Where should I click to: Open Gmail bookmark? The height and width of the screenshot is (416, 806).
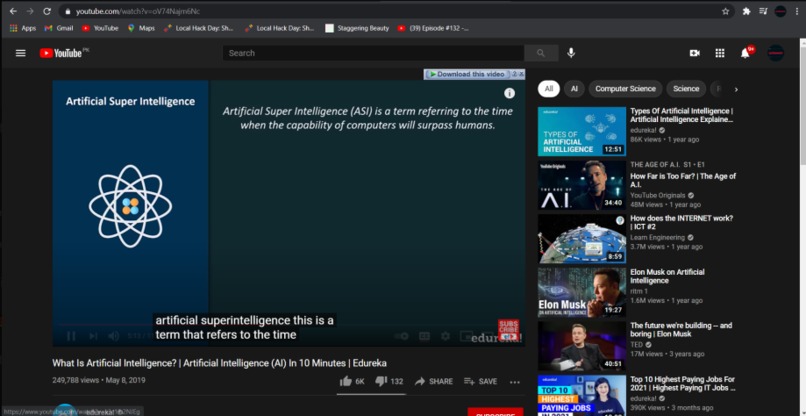59,28
